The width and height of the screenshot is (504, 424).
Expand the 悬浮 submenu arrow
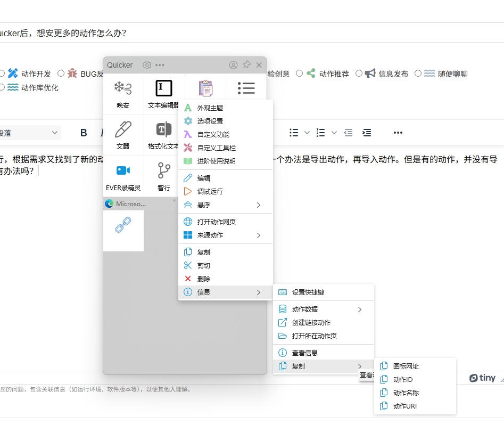point(259,205)
